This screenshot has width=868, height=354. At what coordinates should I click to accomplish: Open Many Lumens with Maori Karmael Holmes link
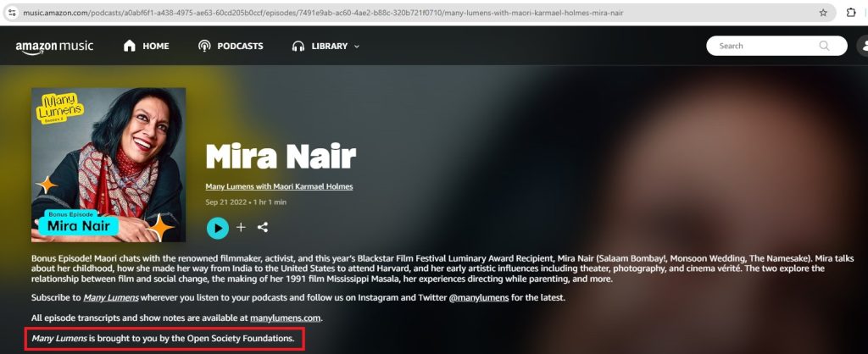[x=279, y=186]
